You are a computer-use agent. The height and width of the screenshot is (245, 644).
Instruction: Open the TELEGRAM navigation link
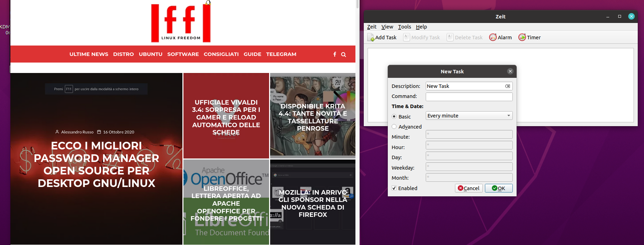click(x=281, y=54)
